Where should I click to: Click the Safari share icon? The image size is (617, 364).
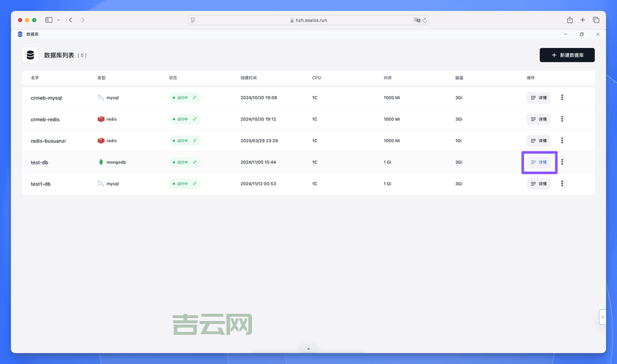tap(570, 20)
